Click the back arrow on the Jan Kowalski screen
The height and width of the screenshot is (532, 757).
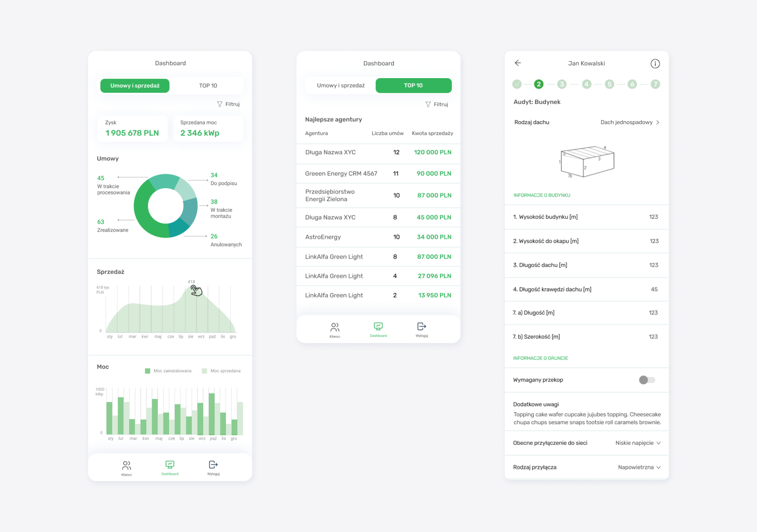518,63
